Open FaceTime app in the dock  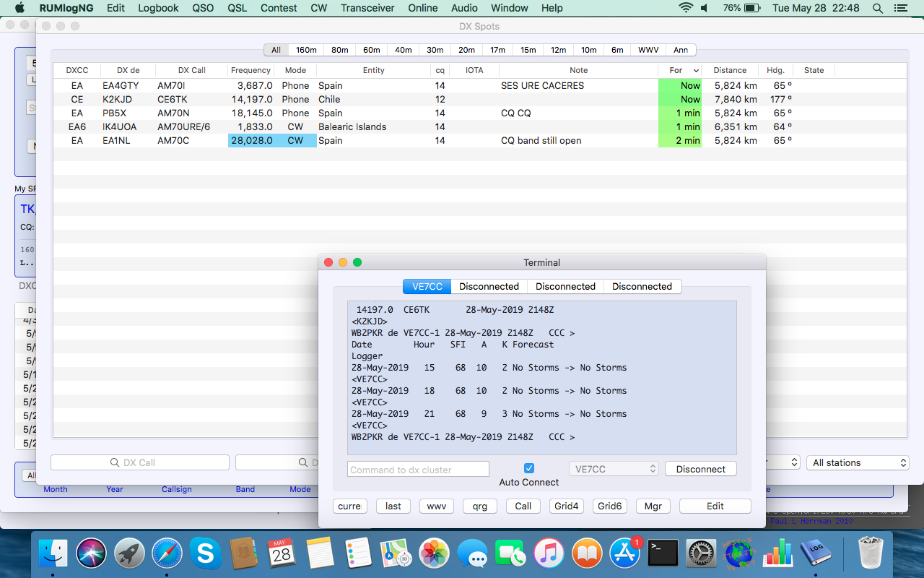click(511, 554)
